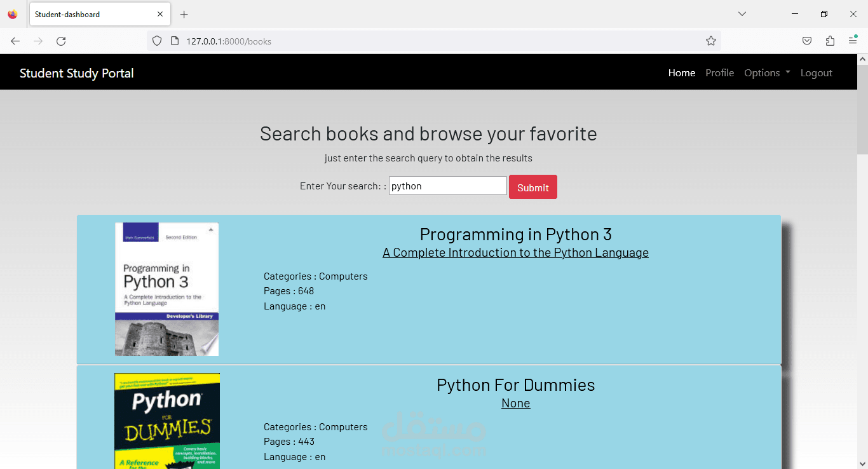The image size is (868, 469).
Task: Click the search query text field
Action: [447, 186]
